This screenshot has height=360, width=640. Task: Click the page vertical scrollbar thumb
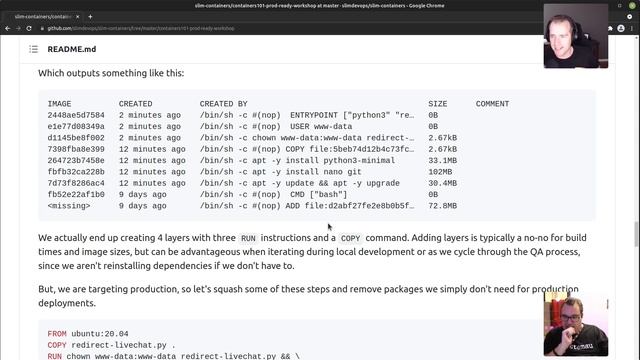[x=636, y=234]
